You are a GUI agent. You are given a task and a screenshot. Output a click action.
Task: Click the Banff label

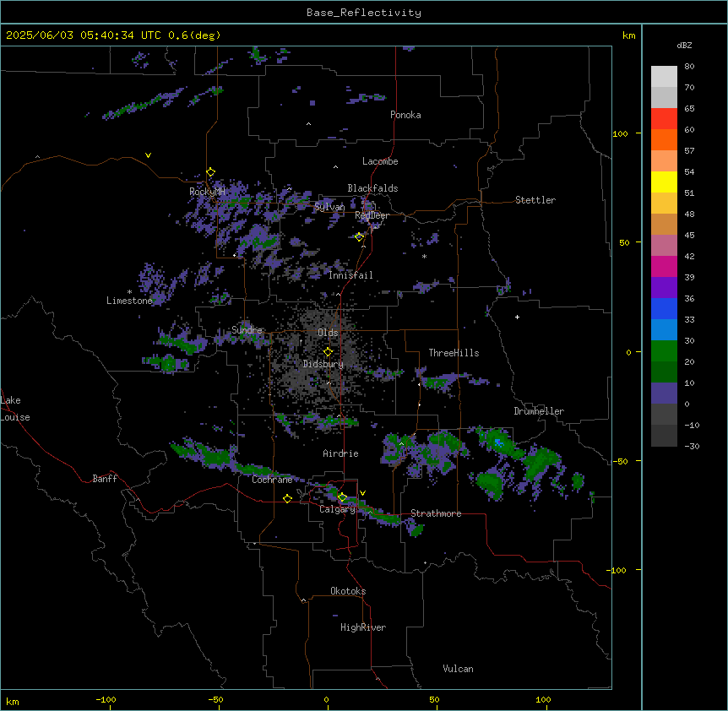tap(105, 479)
